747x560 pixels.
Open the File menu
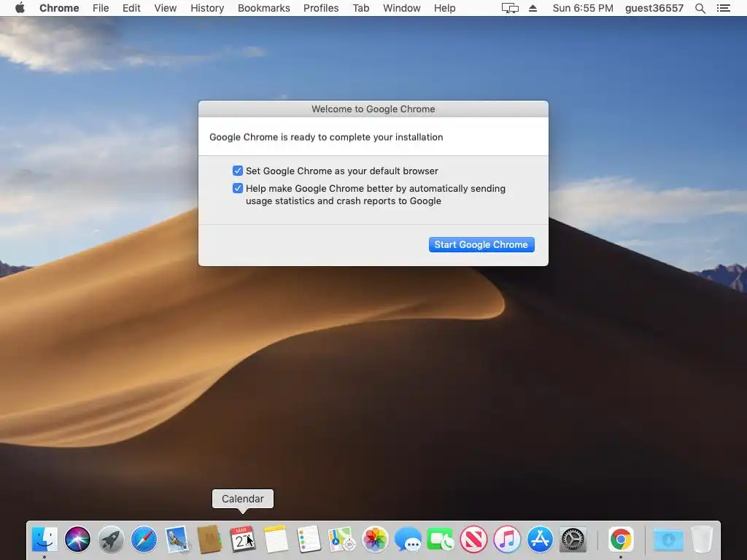click(101, 8)
